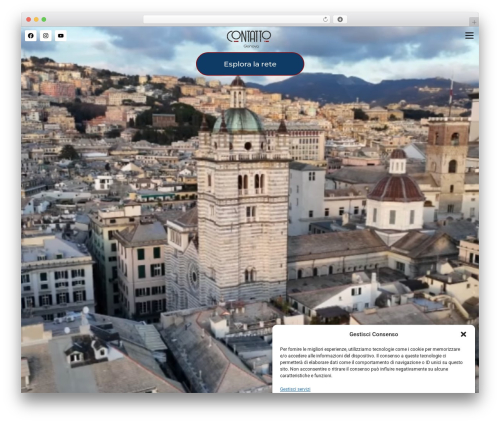Close the Gestisci Consenso cookie dialog

463,334
